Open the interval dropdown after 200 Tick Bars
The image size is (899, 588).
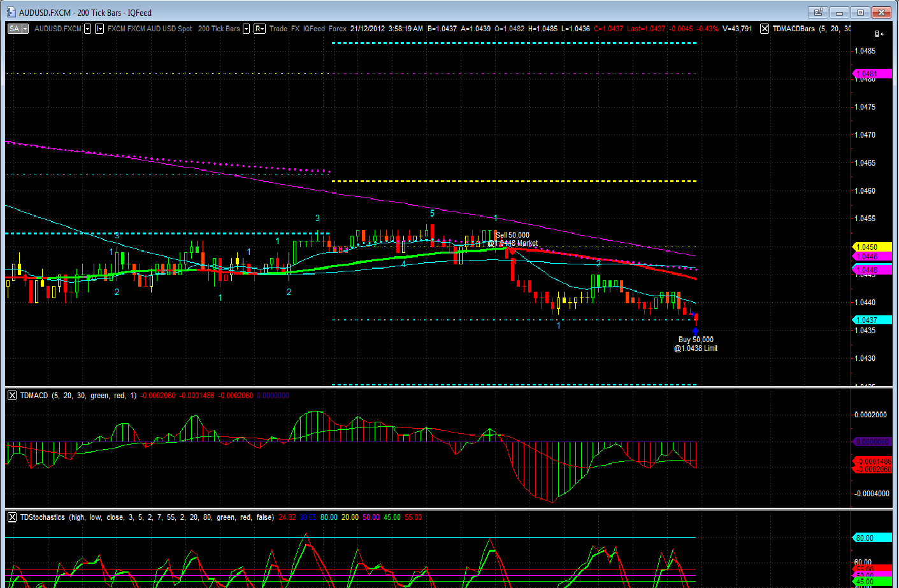coord(246,29)
